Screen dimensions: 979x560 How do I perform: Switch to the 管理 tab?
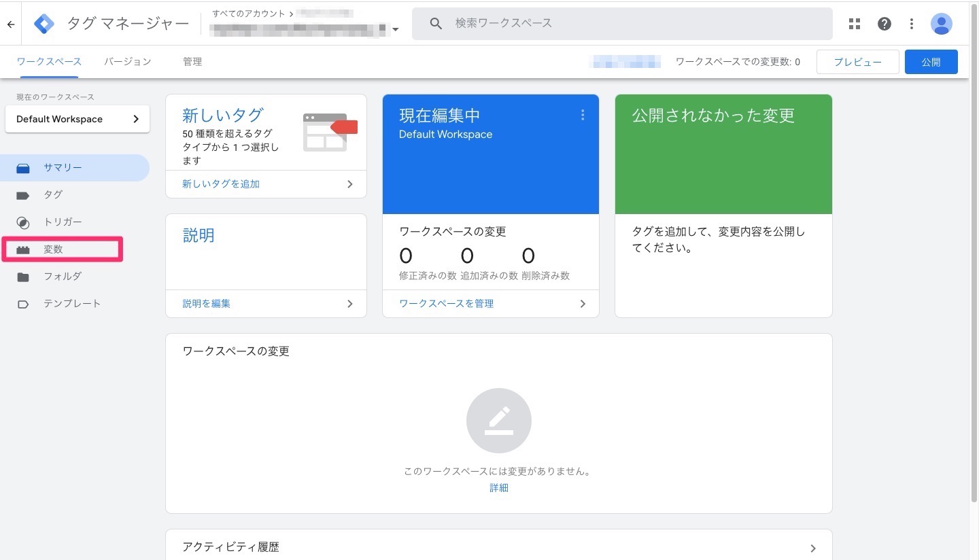[x=192, y=62]
